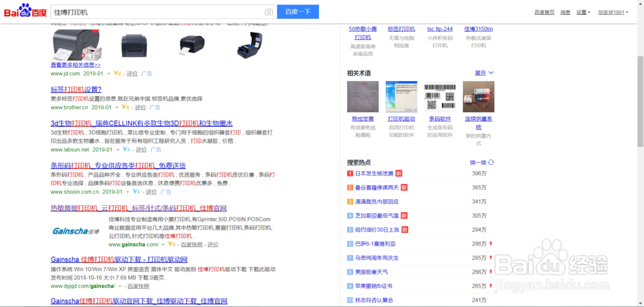Click the Gainscha logo thumbnail
The image size is (644, 307).
[76, 231]
